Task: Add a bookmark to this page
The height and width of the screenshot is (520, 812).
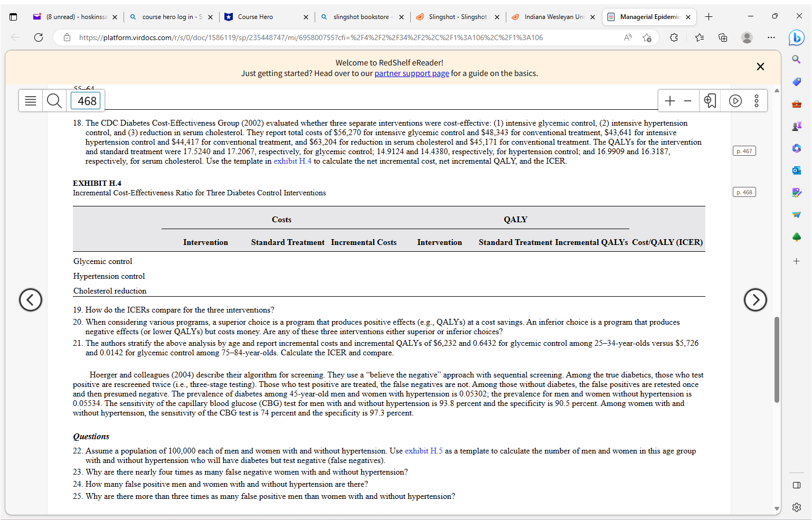Action: tap(710, 100)
